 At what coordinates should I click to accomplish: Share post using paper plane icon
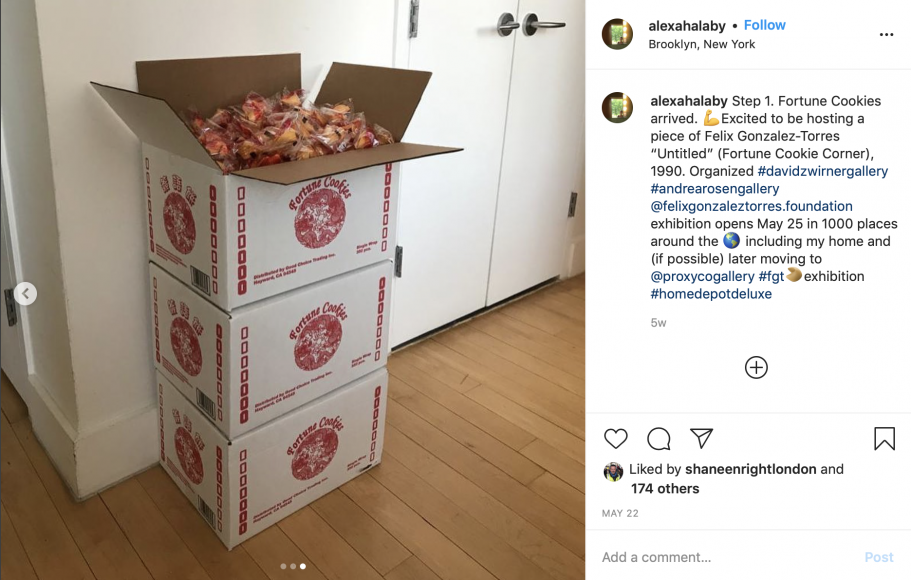(701, 438)
